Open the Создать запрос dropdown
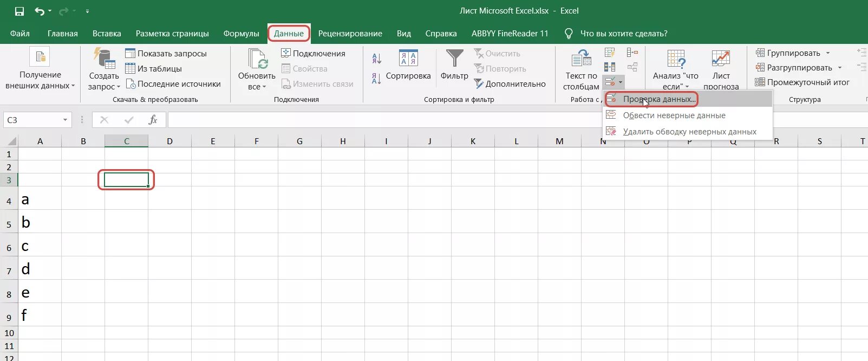 tap(104, 69)
